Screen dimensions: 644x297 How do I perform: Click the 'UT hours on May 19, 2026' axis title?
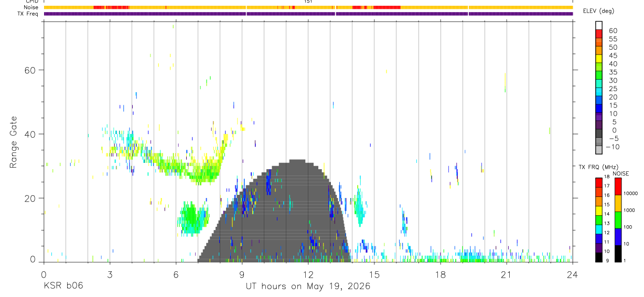point(308,286)
